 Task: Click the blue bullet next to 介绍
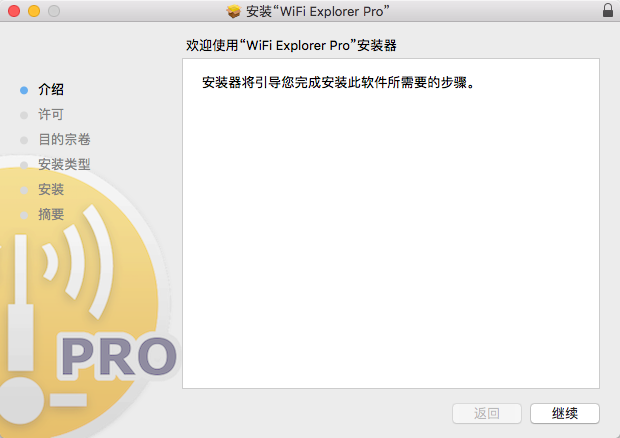click(x=24, y=90)
